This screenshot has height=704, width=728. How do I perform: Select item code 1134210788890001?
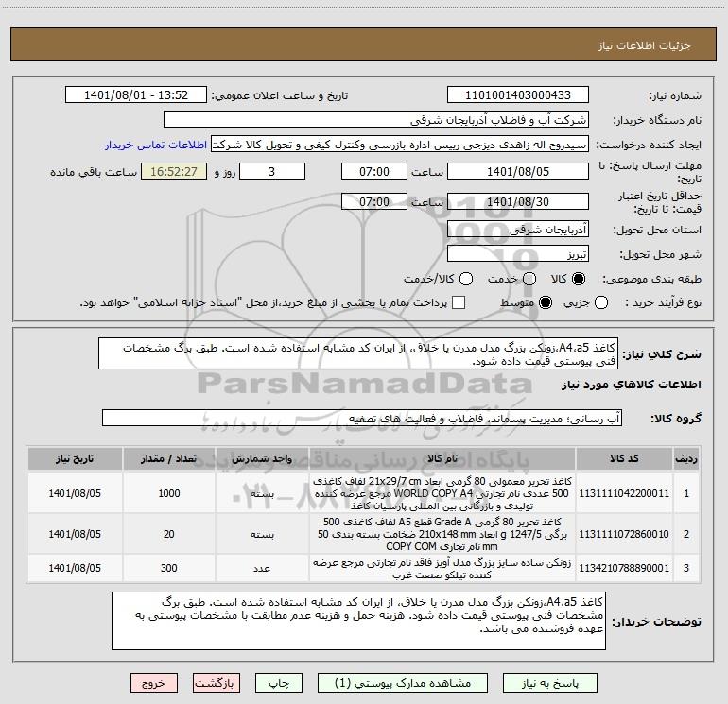(x=624, y=568)
